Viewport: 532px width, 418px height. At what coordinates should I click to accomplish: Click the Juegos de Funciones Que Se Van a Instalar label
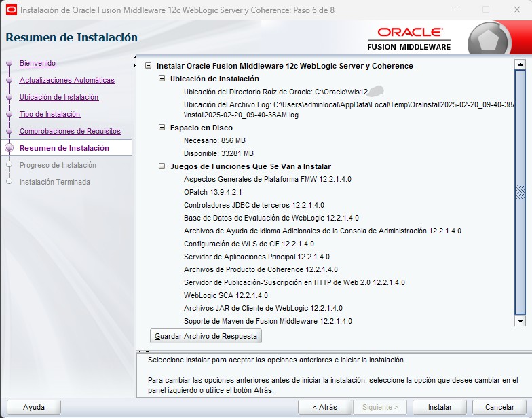[x=250, y=166]
